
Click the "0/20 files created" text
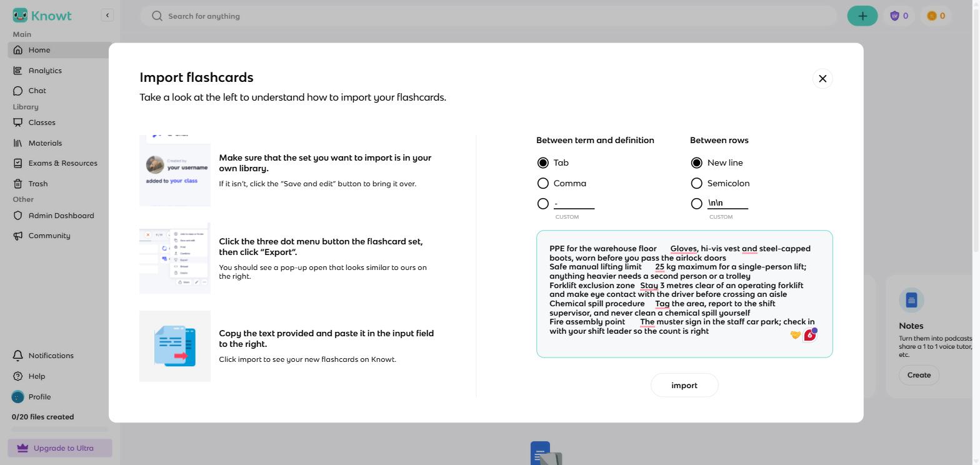[42, 417]
